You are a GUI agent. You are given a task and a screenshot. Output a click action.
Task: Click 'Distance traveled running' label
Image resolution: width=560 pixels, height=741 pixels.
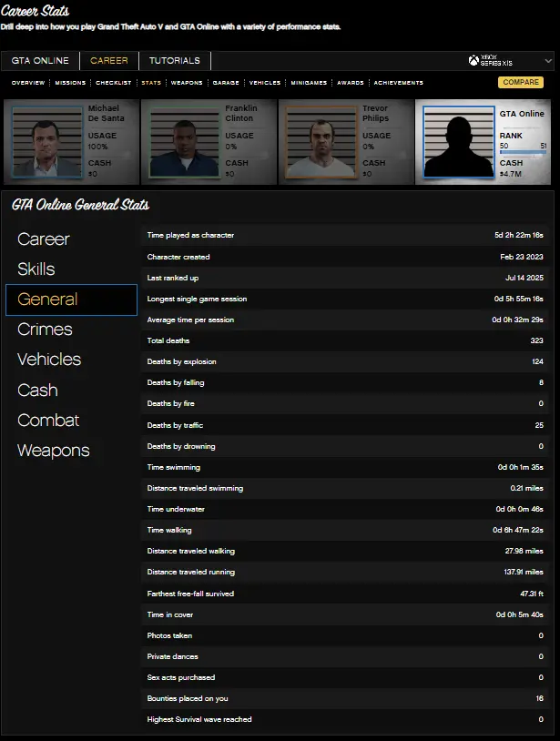click(x=191, y=572)
